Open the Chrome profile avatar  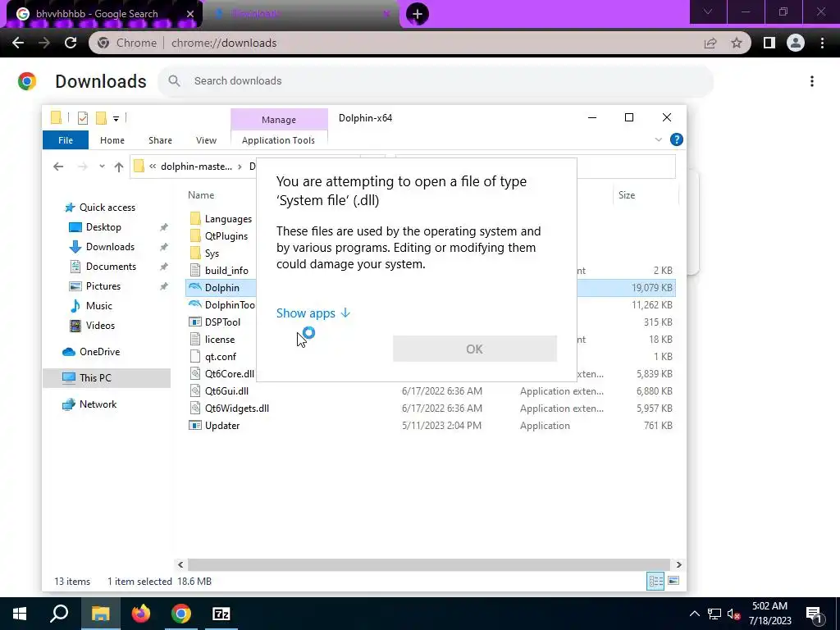796,43
